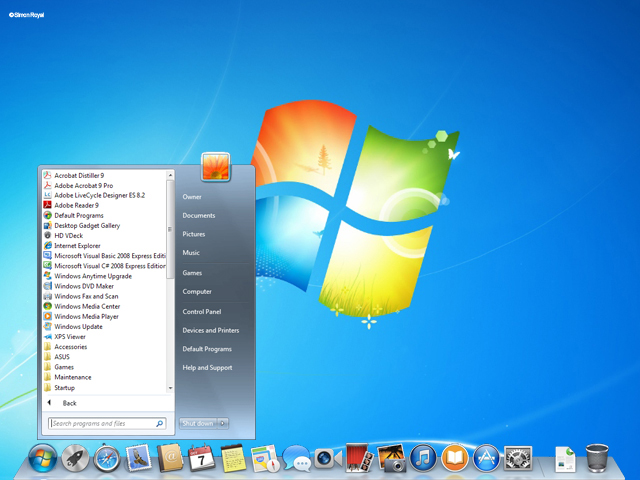
Task: Open the document stack icon in dock
Action: (x=566, y=460)
